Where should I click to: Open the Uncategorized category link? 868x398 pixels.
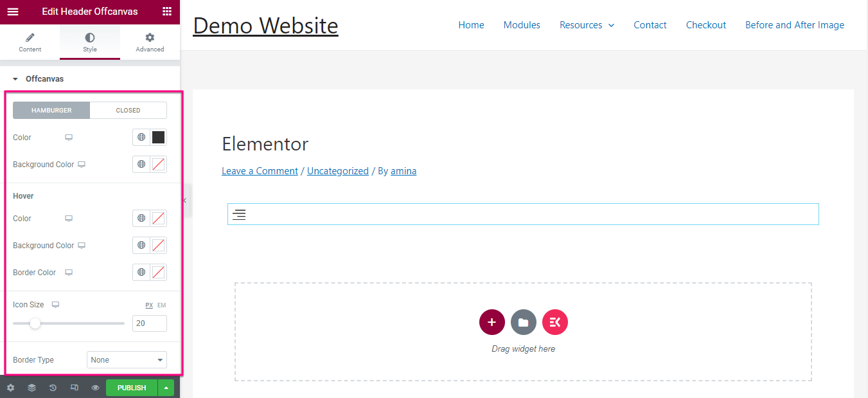[x=338, y=171]
